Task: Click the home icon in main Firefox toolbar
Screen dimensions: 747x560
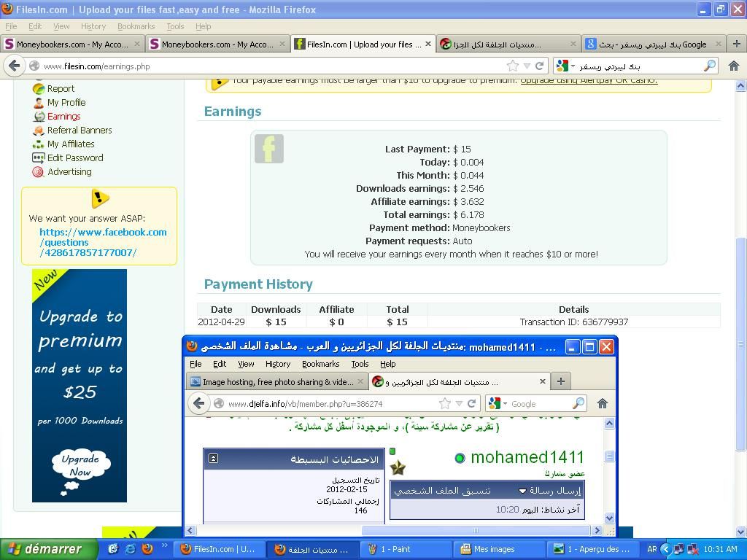Action: pos(734,66)
